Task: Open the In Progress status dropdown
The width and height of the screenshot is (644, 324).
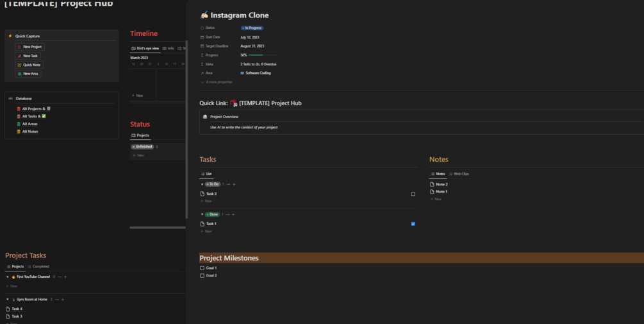Action: (252, 28)
